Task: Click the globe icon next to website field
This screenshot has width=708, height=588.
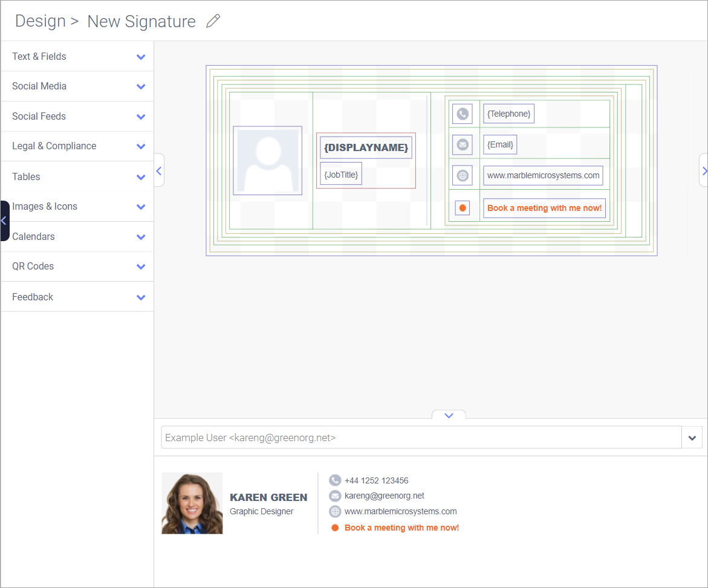Action: [461, 175]
